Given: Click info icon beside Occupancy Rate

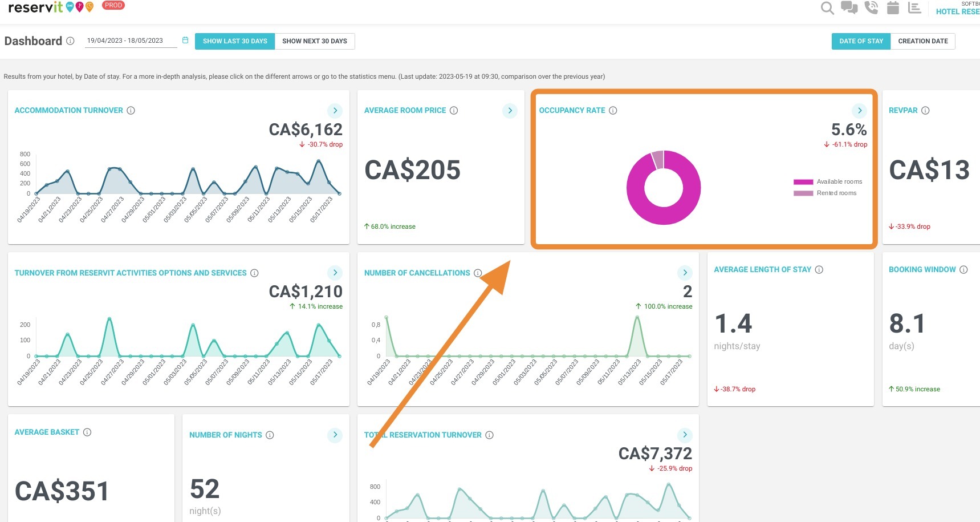Looking at the screenshot, I should click(613, 110).
